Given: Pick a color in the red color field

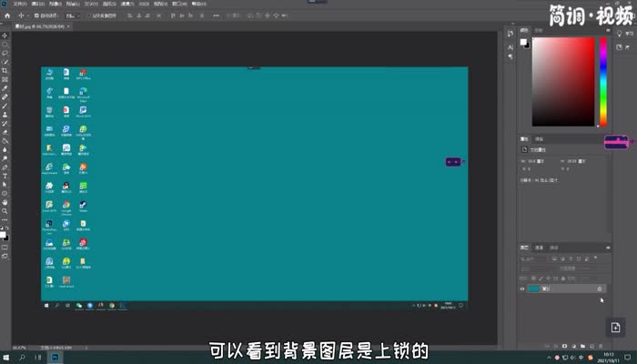Looking at the screenshot, I should (x=563, y=82).
